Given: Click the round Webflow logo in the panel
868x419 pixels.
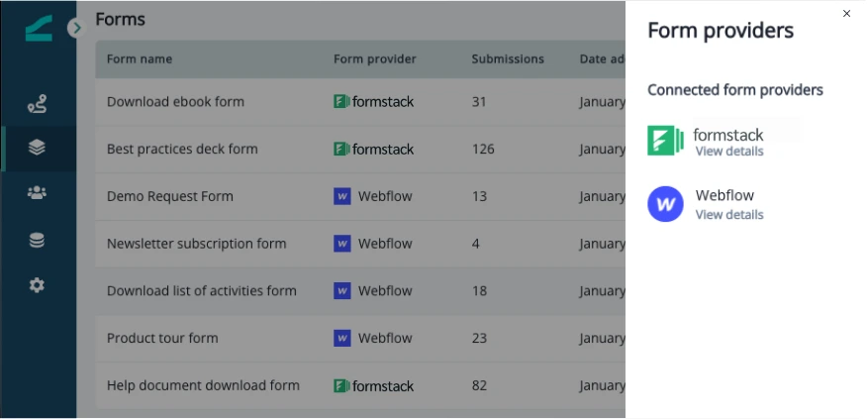Looking at the screenshot, I should [x=665, y=204].
